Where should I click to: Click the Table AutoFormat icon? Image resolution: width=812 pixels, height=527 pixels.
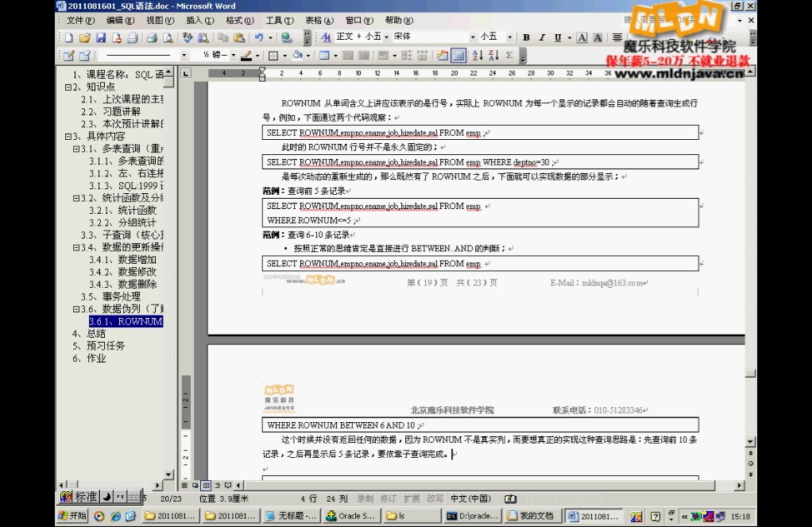point(443,56)
